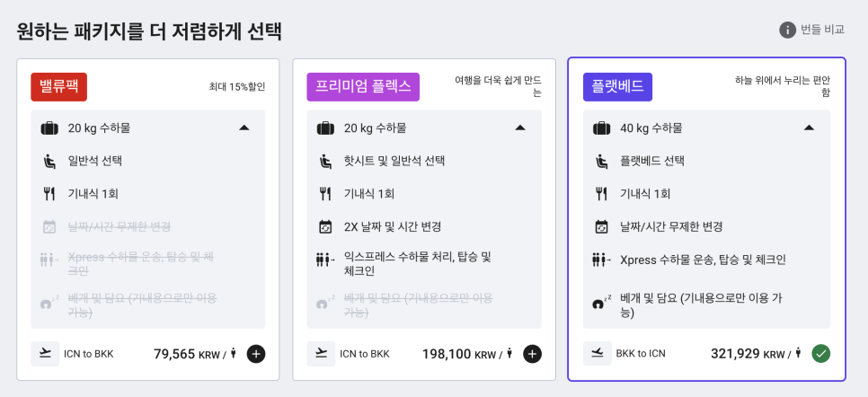Click the 밸류팩 red label
Viewport: 868px width, 397px height.
(58, 87)
